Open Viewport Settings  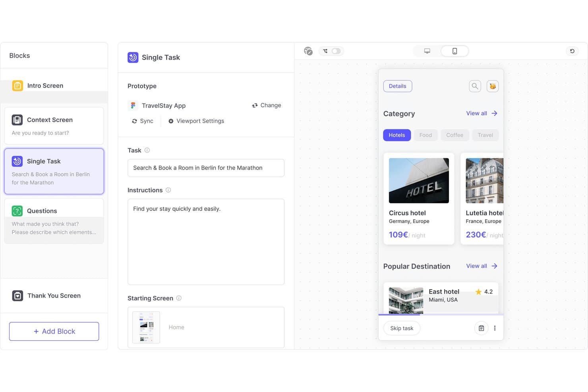(x=196, y=121)
